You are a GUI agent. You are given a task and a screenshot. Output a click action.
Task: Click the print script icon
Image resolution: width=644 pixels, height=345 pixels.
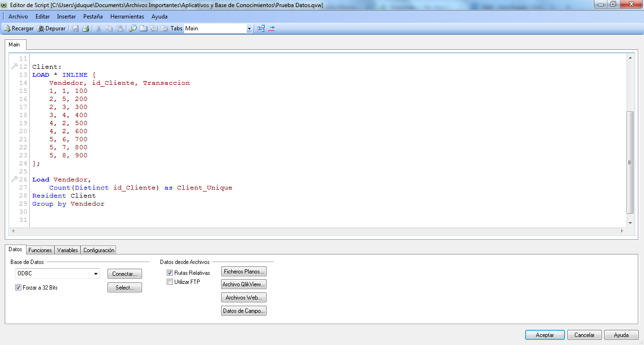[x=86, y=28]
